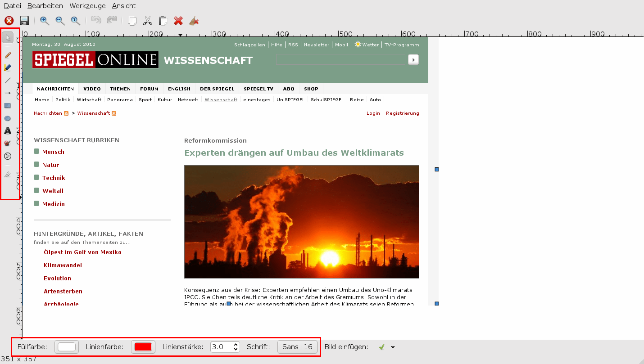The image size is (644, 364).
Task: Open the Bild einfügen dropdown arrow
Action: click(393, 347)
